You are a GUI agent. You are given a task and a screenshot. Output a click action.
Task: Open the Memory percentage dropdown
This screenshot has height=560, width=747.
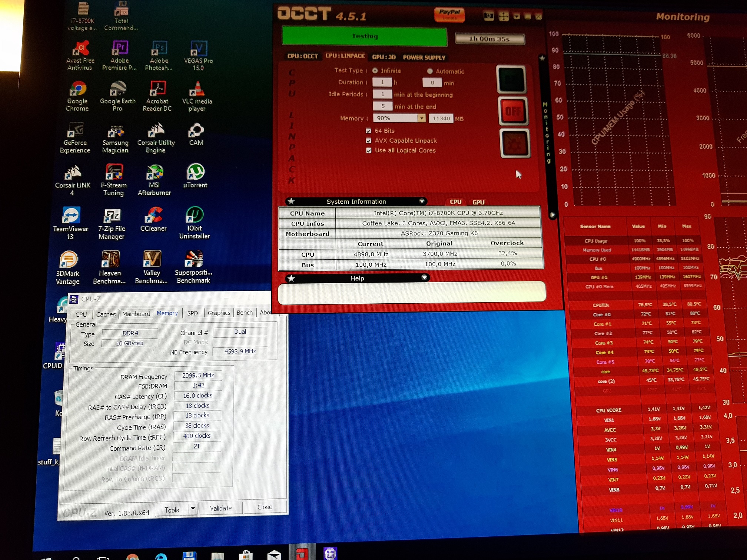pyautogui.click(x=421, y=118)
